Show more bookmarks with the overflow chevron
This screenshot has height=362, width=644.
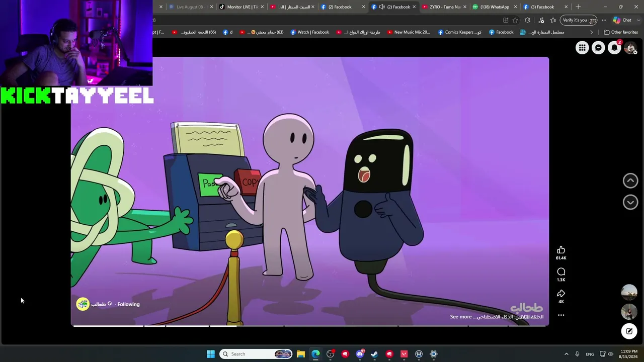coord(592,32)
